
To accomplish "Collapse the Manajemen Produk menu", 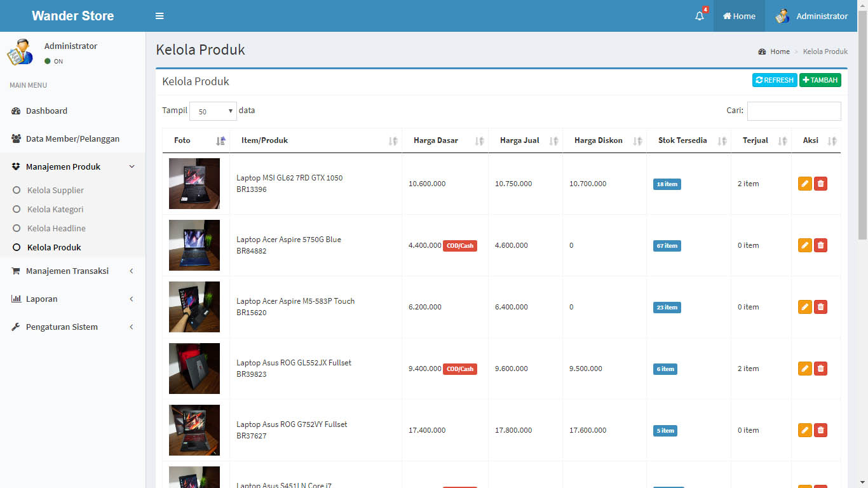I will pos(73,166).
